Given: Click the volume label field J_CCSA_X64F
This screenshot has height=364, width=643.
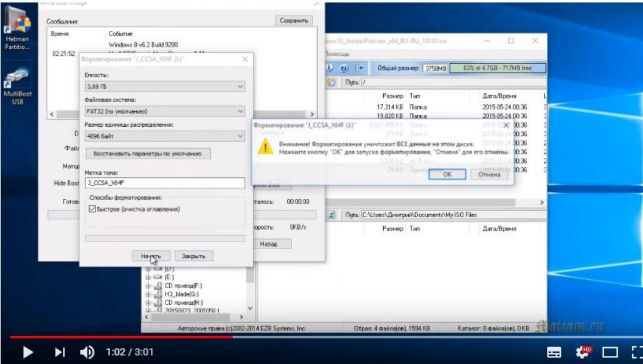Looking at the screenshot, I should tap(165, 183).
